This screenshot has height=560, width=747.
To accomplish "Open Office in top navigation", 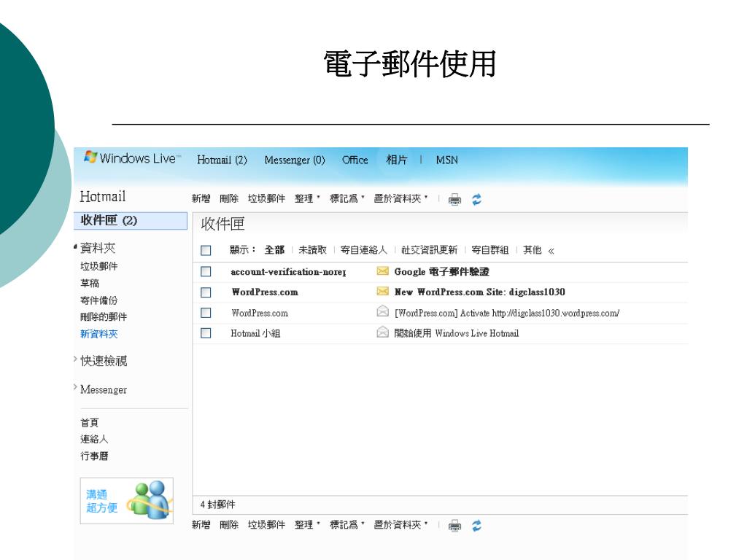I will (x=355, y=160).
